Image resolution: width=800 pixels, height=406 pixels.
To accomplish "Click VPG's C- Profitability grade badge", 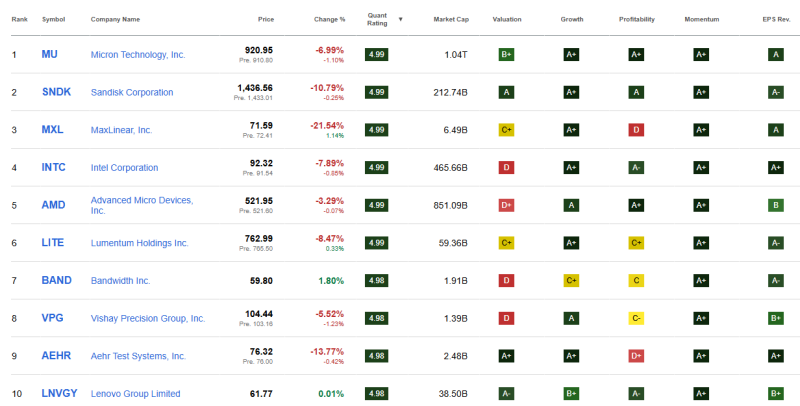I will coord(636,318).
